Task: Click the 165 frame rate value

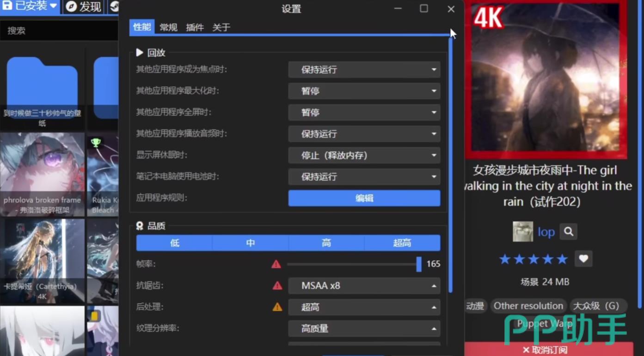Action: [433, 264]
